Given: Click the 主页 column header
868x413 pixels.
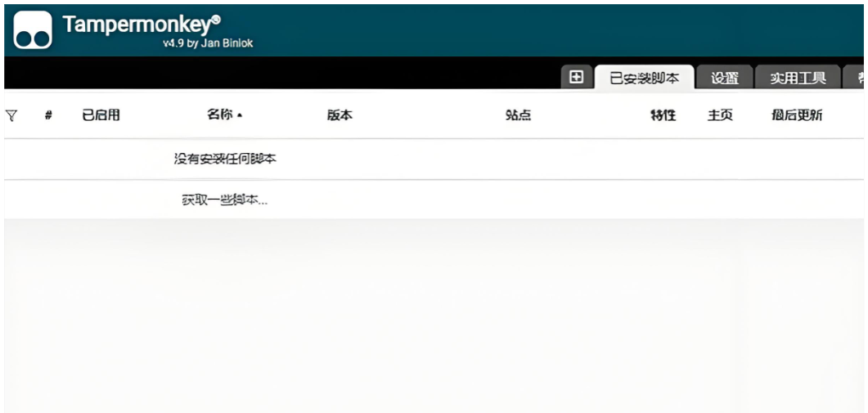Looking at the screenshot, I should tap(720, 115).
